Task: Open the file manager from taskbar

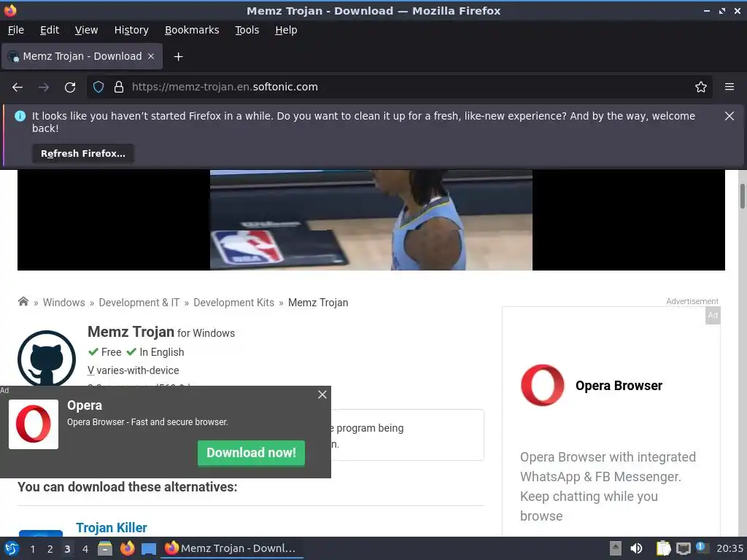Action: (105, 548)
